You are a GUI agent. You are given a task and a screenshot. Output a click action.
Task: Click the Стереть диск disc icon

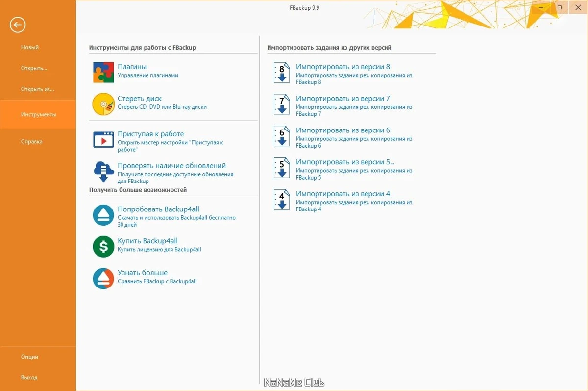tap(103, 104)
